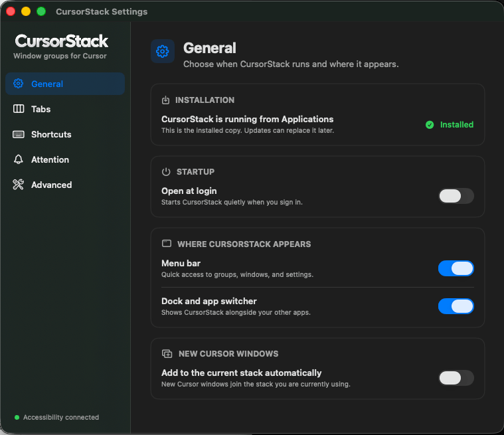The width and height of the screenshot is (504, 435).
Task: Click the Dock and app switcher label
Action: pos(209,302)
